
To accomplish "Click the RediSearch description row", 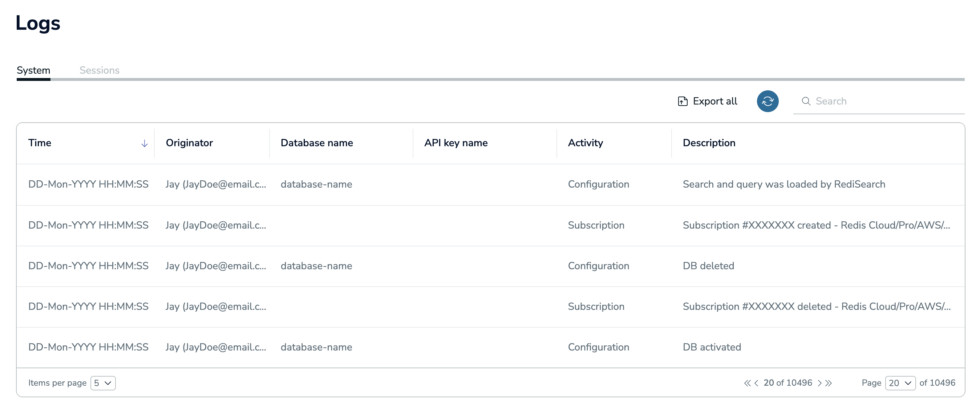I will tap(784, 184).
